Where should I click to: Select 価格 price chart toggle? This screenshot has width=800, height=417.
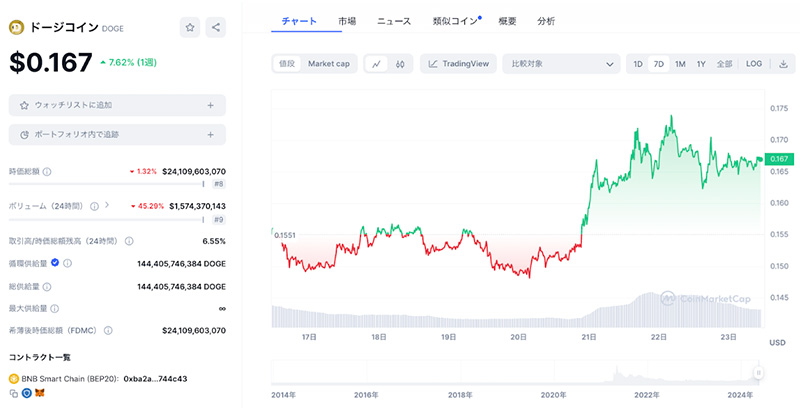point(287,64)
